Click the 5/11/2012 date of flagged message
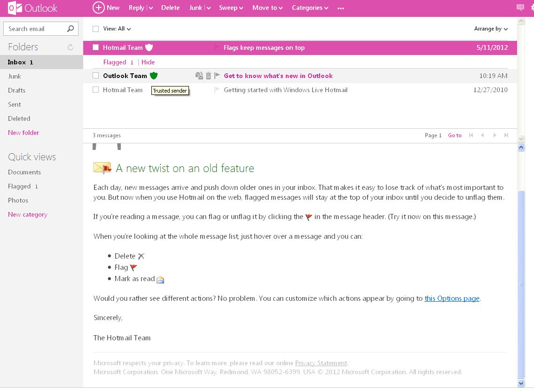The image size is (534, 392). point(492,47)
